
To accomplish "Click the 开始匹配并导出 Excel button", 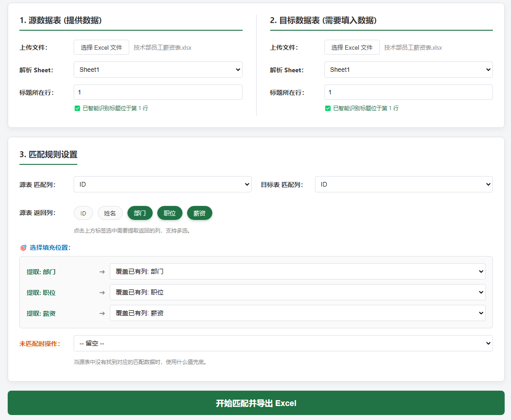I will coord(256,403).
